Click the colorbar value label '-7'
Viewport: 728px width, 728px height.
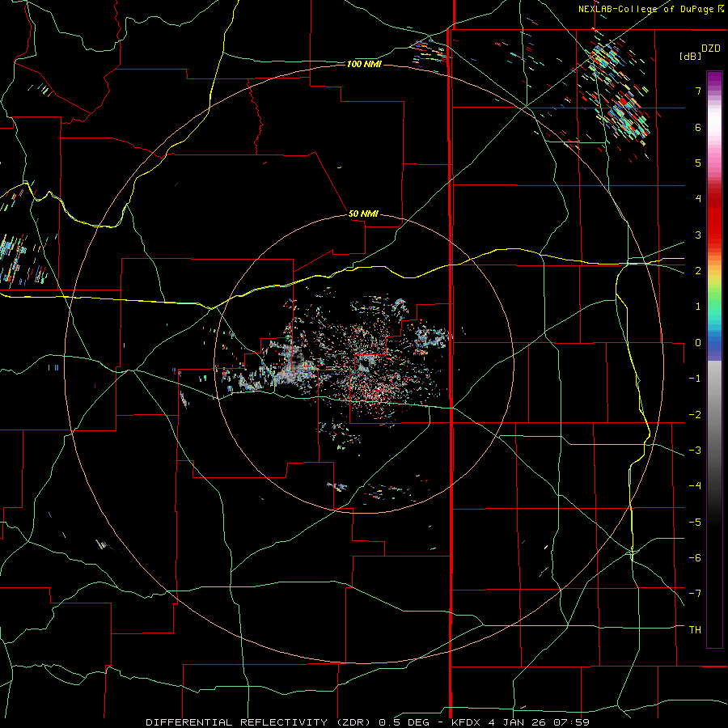coord(695,594)
